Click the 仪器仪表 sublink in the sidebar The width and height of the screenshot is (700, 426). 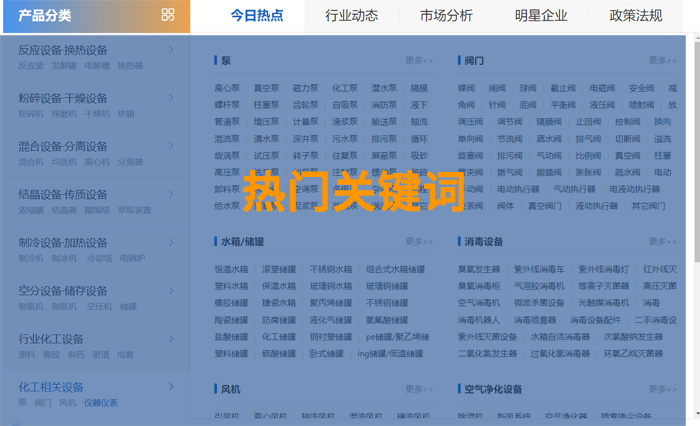(x=101, y=403)
